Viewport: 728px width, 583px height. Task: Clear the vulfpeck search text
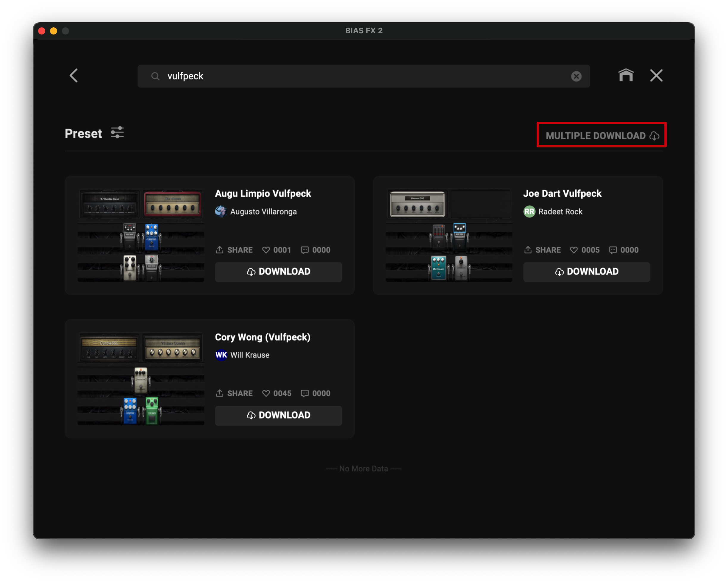576,76
